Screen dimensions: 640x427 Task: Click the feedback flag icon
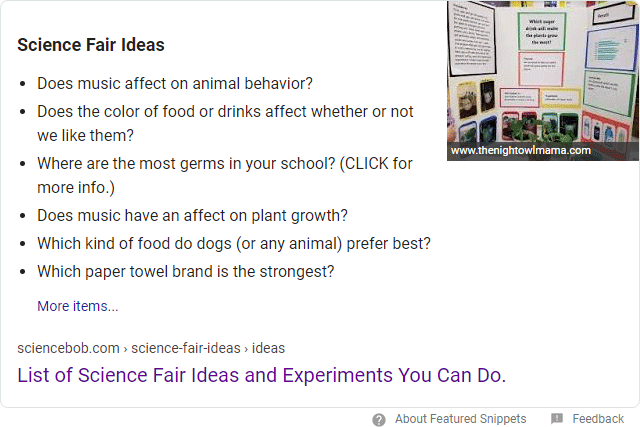coord(557,419)
